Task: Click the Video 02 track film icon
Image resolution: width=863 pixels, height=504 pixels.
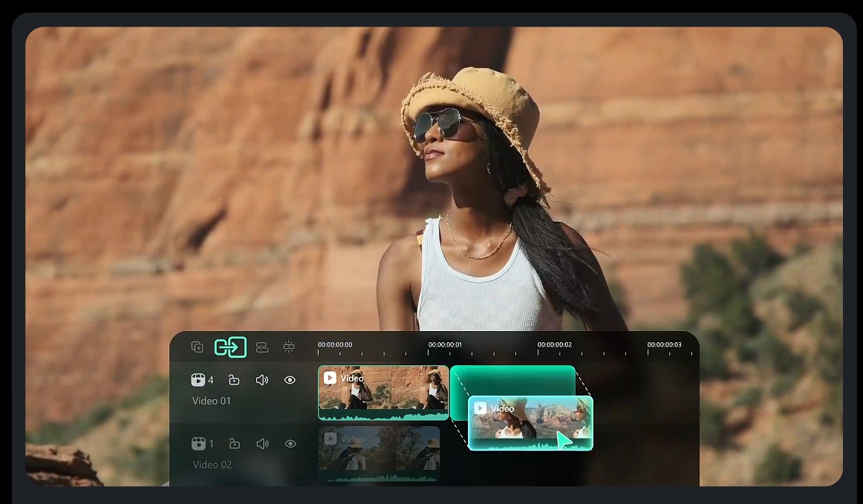Action: [x=199, y=443]
